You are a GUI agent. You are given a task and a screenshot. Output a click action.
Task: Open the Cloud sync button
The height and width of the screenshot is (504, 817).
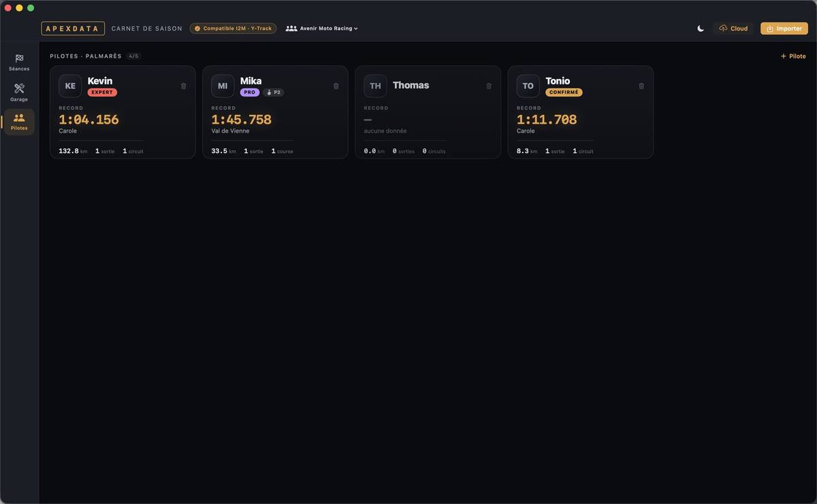click(x=733, y=29)
